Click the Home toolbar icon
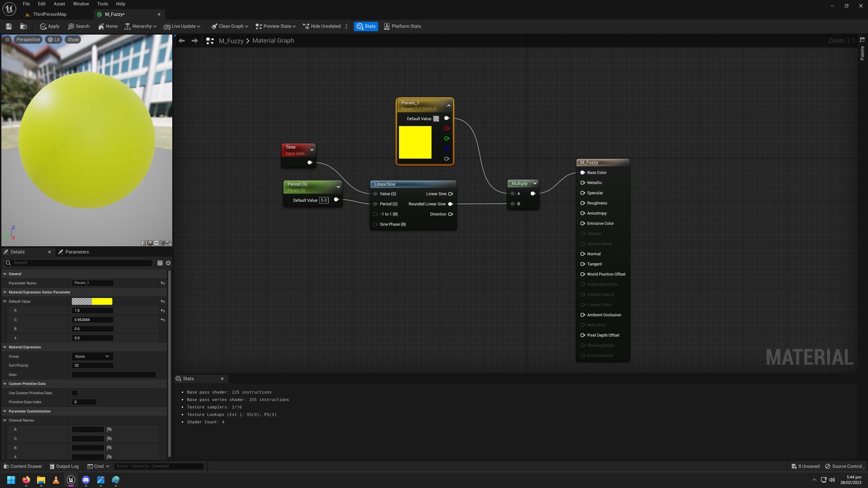 point(107,26)
